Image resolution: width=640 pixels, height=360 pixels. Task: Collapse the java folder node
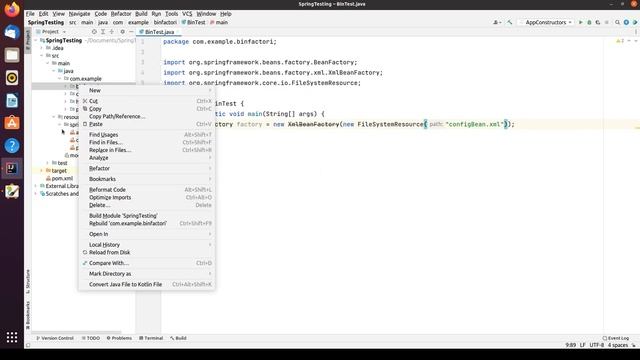click(53, 71)
